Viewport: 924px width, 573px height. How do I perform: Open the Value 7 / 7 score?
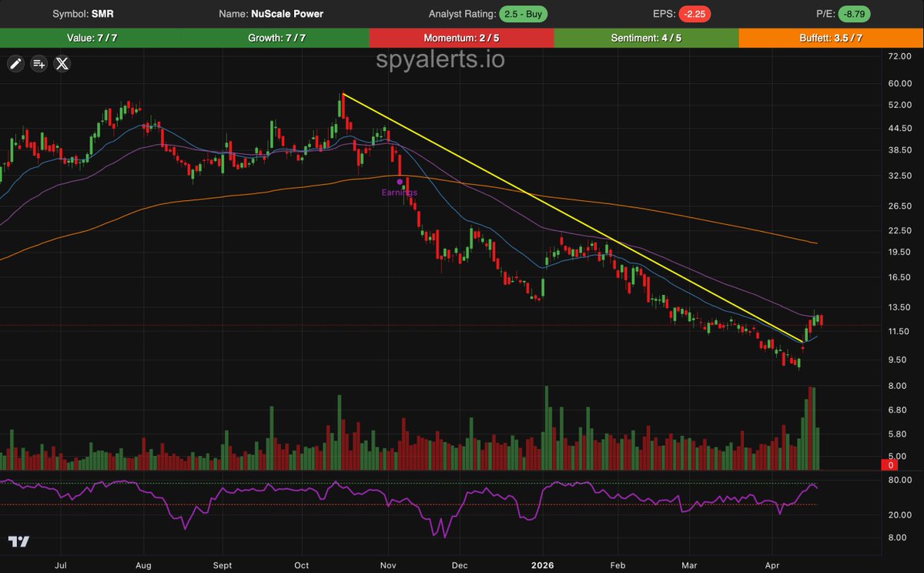coord(92,38)
